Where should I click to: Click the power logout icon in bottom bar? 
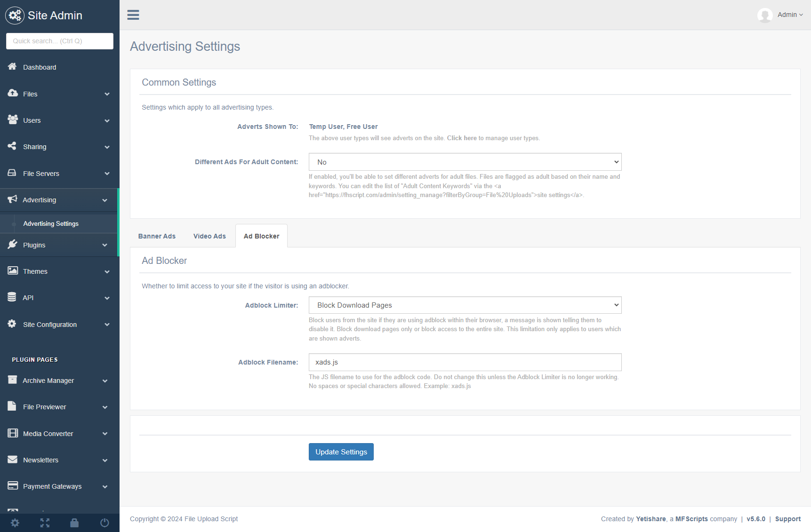tap(104, 523)
